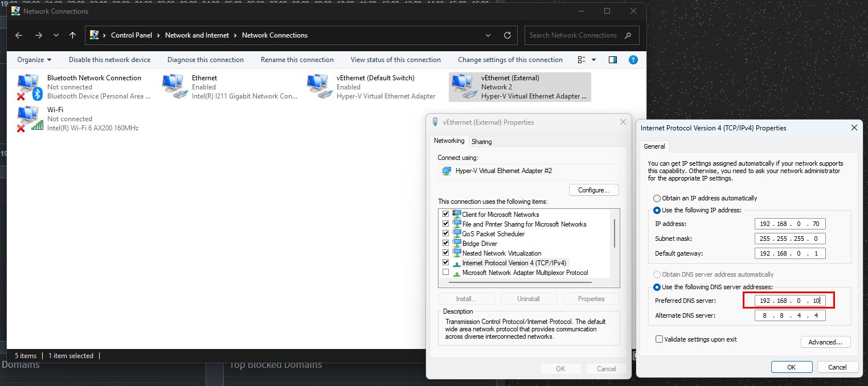Click the IP address field
This screenshot has width=868, height=386.
790,224
